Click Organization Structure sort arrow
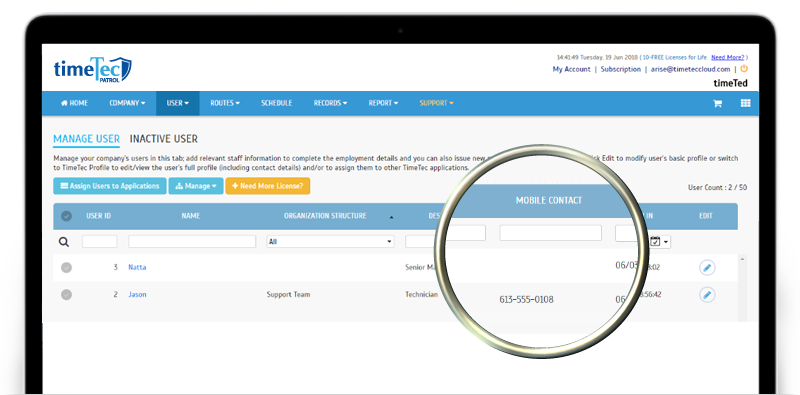Viewport: 800px width, 395px height. 391,217
